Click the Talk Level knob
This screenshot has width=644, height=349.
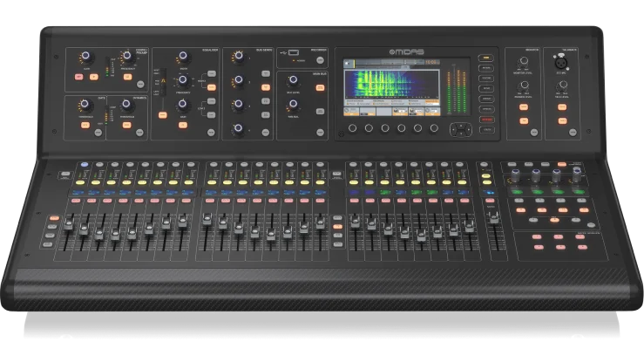tap(562, 86)
